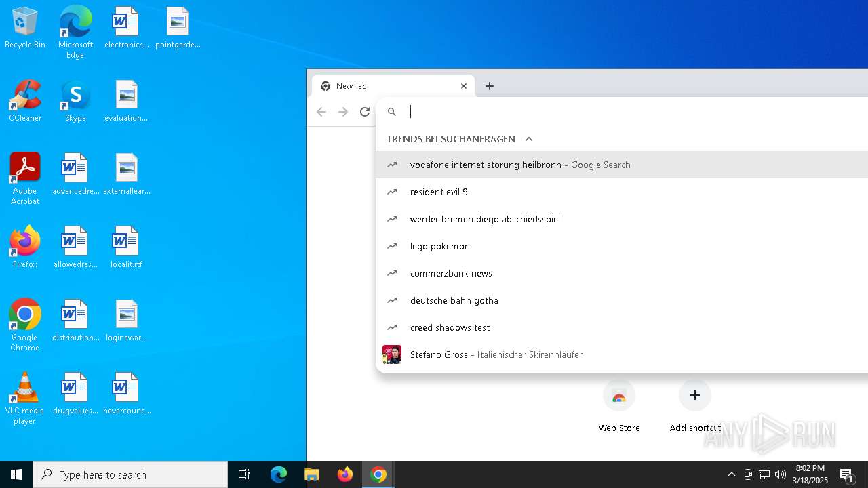Close the New Tab tab
The width and height of the screenshot is (868, 488).
464,86
